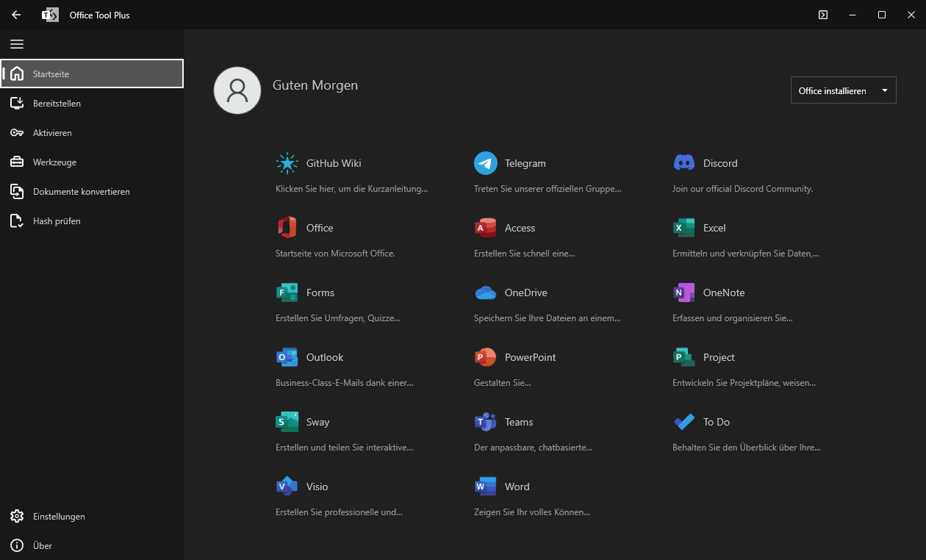Open the Aktivieren section
926x560 pixels.
tap(92, 133)
